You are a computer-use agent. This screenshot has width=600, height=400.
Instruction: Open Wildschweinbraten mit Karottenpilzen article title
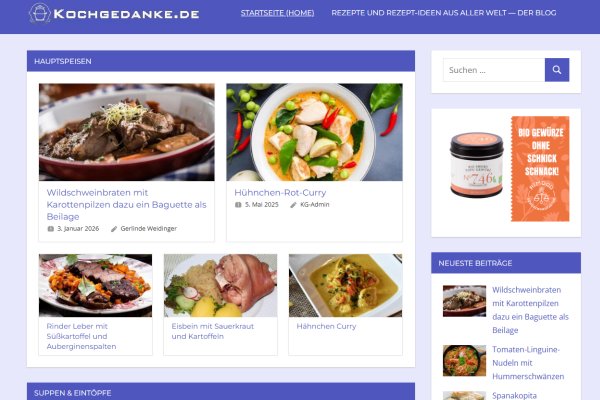127,204
